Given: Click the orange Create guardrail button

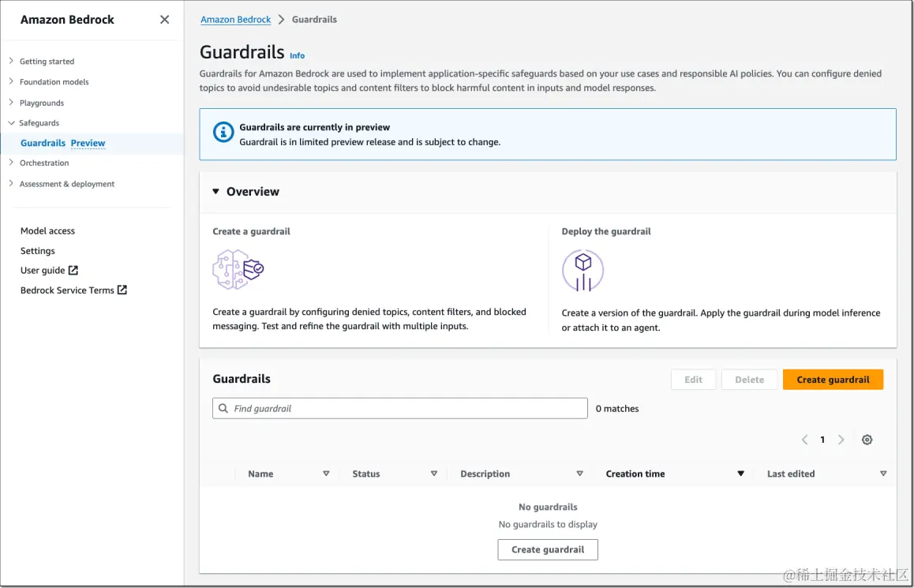Looking at the screenshot, I should [x=833, y=380].
